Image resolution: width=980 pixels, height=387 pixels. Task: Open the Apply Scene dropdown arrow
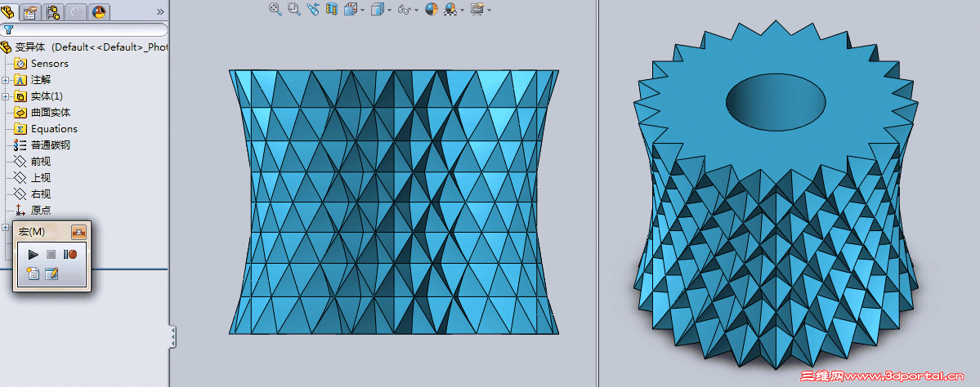[463, 10]
